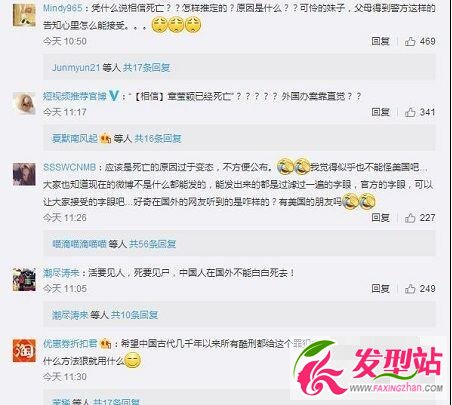Open the orange 淘 avatar of 优惠券折扣君

[24, 350]
